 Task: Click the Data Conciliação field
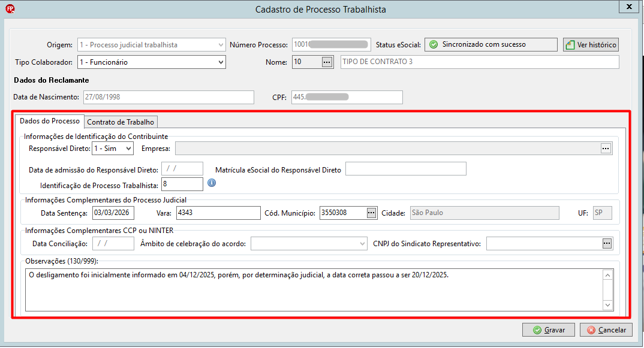(113, 243)
